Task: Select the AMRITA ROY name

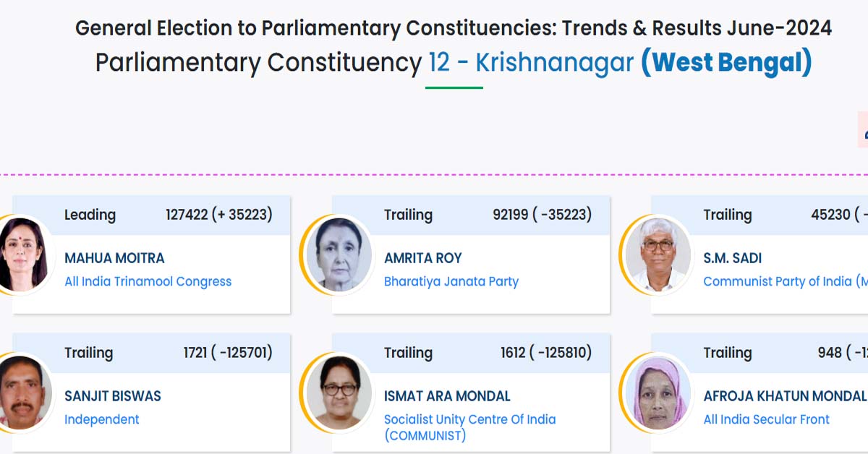Action: click(423, 258)
